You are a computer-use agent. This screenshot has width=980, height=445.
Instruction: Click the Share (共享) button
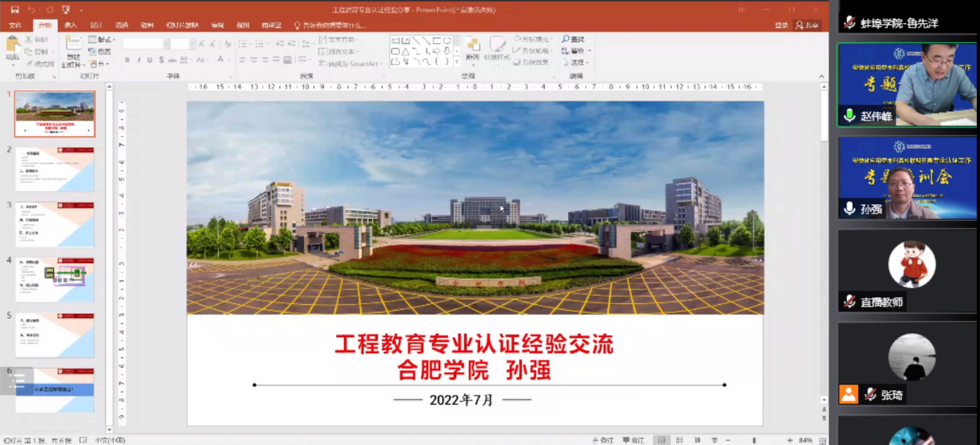[x=806, y=25]
